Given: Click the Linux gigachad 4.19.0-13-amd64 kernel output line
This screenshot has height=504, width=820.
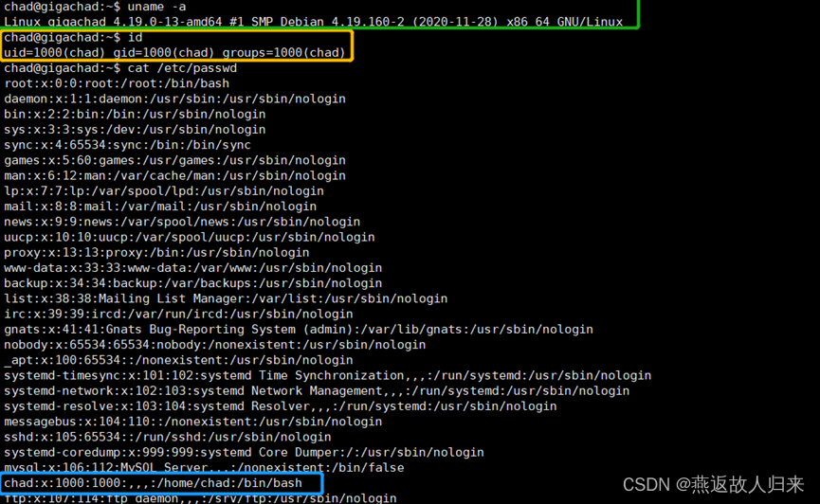Looking at the screenshot, I should [x=313, y=22].
